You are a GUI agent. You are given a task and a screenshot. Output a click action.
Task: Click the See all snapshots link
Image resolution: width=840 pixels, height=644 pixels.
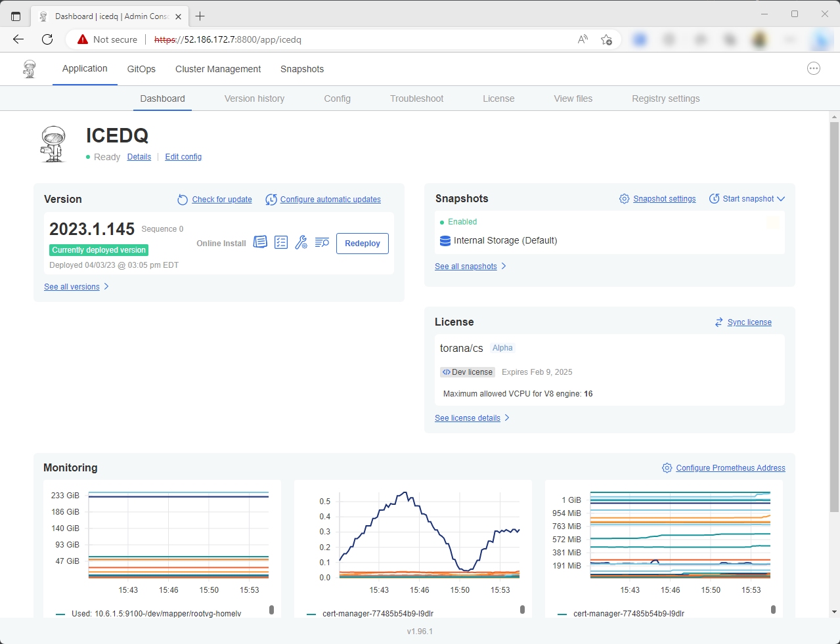[466, 267]
